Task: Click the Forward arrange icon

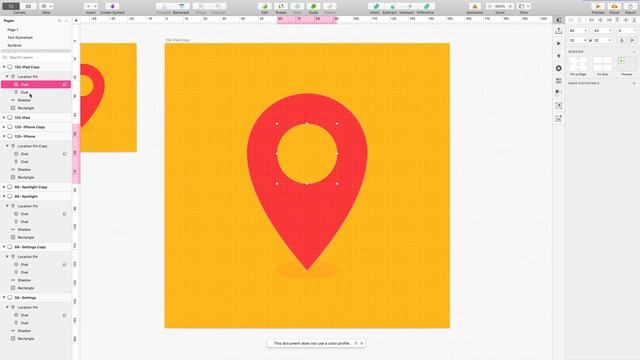Action: [164, 7]
